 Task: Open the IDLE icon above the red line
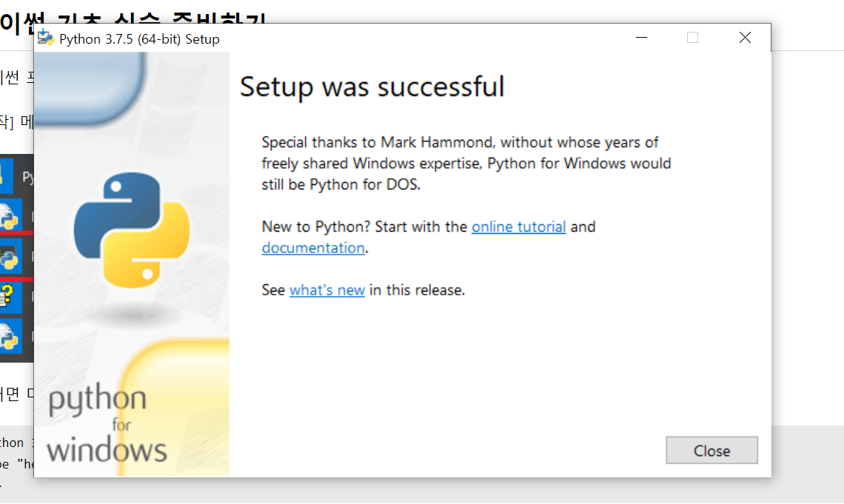[9, 216]
